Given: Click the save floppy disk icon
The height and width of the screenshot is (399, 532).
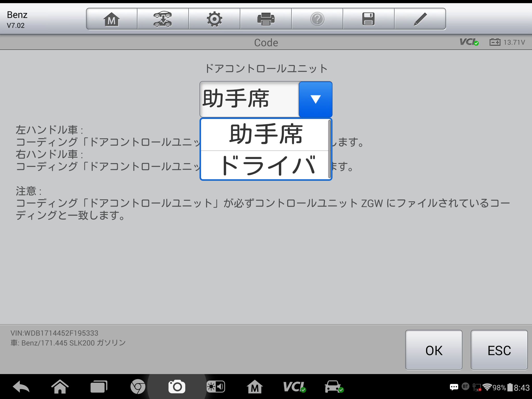Looking at the screenshot, I should [x=368, y=19].
